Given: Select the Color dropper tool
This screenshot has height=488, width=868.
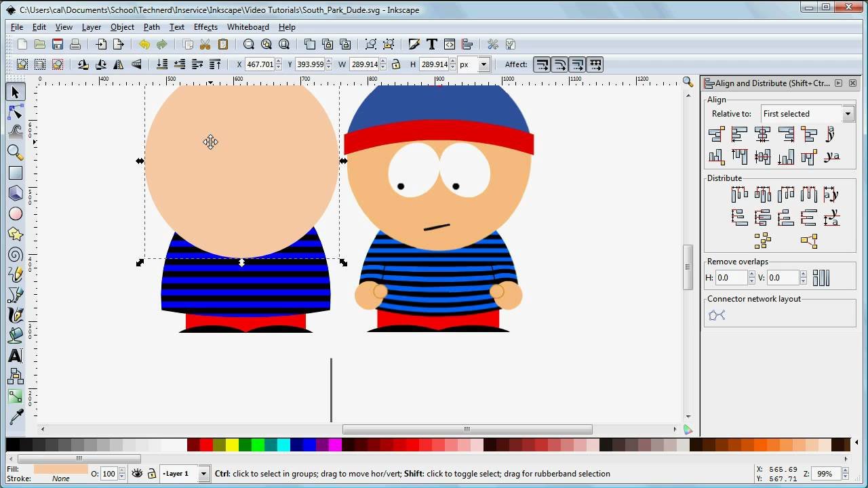Looking at the screenshot, I should pyautogui.click(x=15, y=417).
